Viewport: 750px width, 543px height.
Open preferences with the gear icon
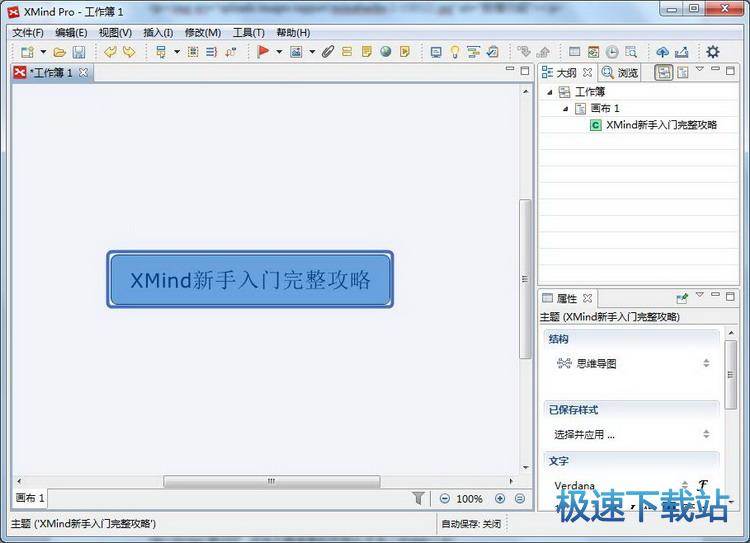(713, 52)
